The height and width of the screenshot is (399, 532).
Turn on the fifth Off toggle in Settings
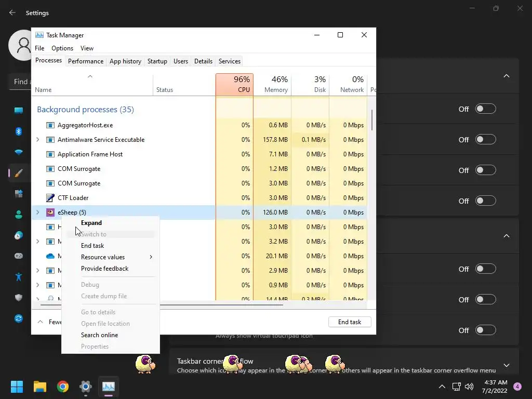(486, 269)
